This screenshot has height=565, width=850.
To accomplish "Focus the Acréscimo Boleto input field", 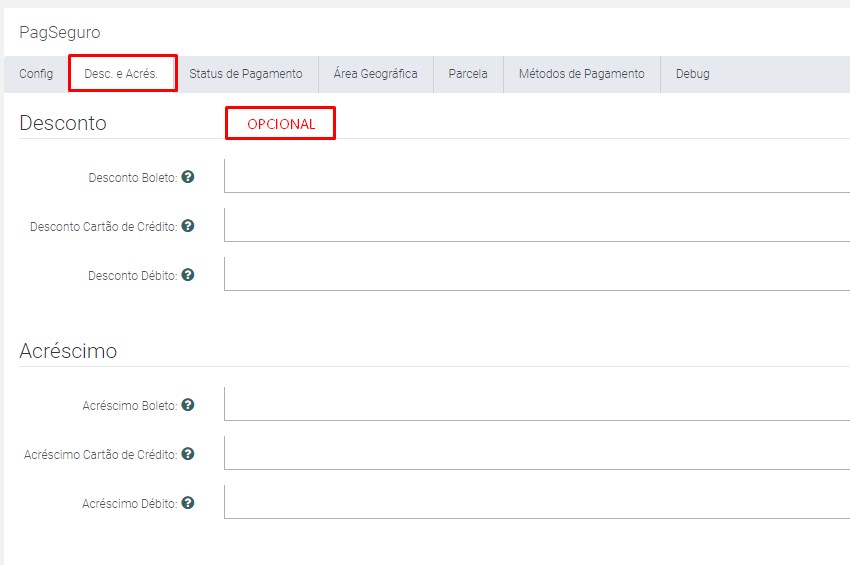I will [536, 403].
